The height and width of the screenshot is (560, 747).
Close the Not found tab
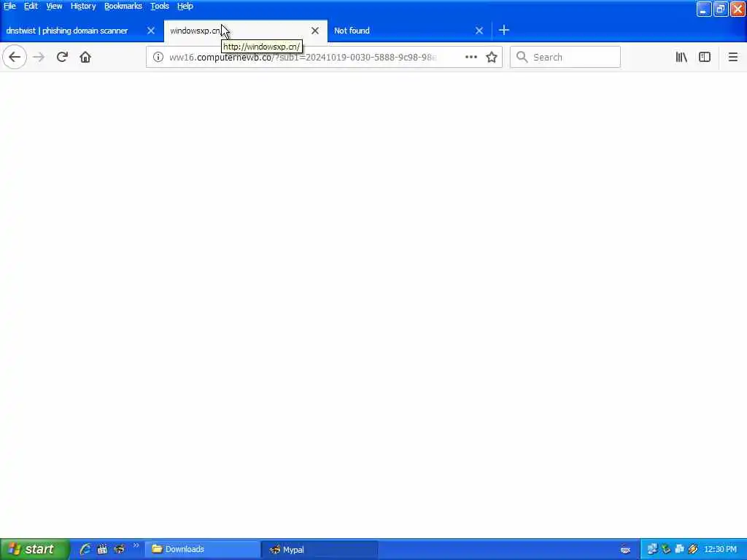479,31
